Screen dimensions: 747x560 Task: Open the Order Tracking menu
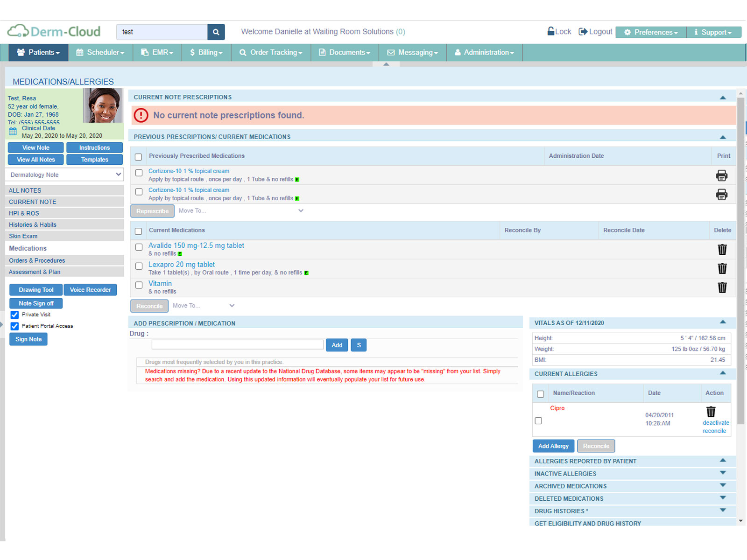pyautogui.click(x=271, y=52)
